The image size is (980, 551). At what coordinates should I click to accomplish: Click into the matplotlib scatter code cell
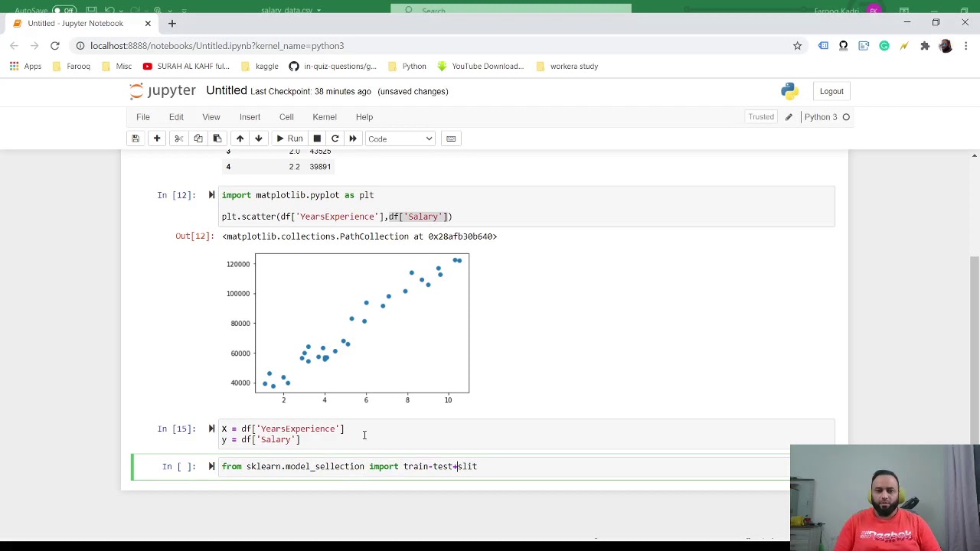(x=527, y=206)
